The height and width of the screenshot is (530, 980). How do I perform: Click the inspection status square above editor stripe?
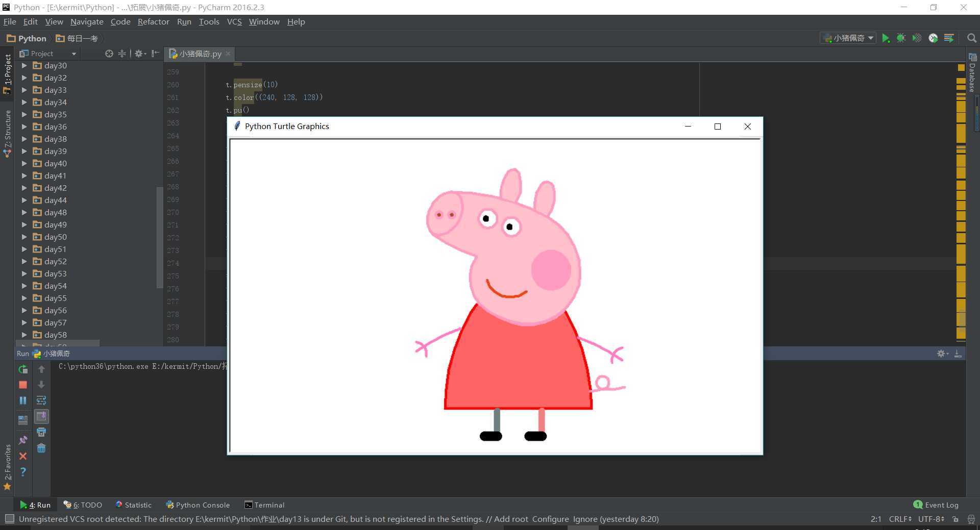961,67
